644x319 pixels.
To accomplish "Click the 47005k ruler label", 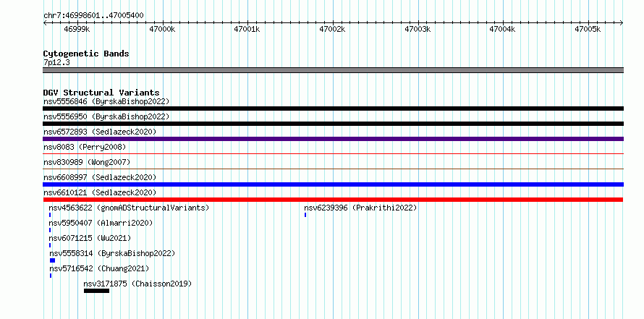I will (x=588, y=29).
